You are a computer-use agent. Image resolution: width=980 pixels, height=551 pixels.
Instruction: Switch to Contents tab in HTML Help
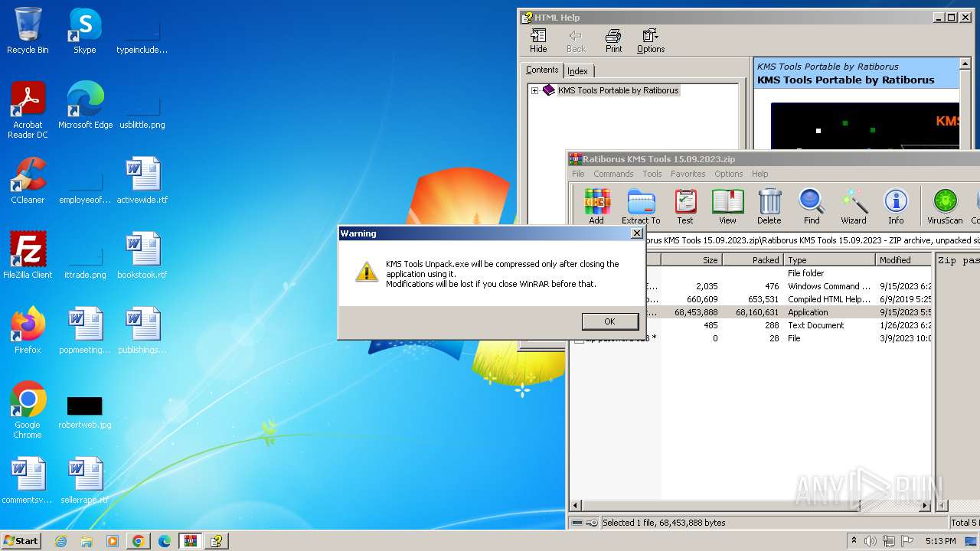click(542, 70)
